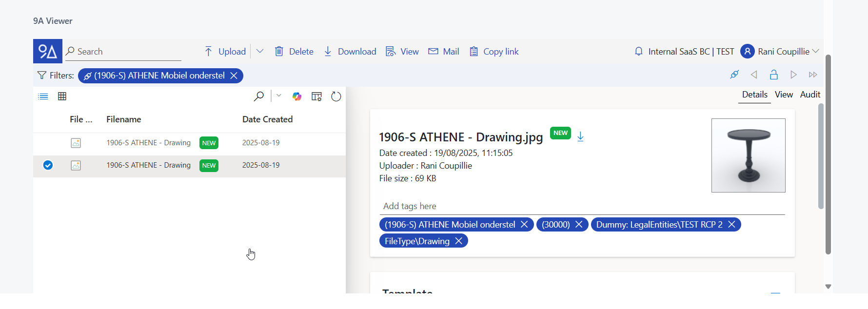This screenshot has height=309, width=868.
Task: Expand the list search options chevron
Action: tap(279, 96)
